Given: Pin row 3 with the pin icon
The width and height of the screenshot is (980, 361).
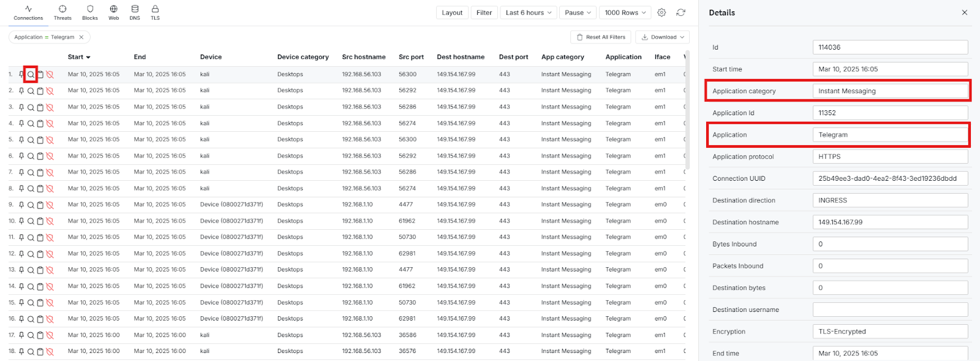Looking at the screenshot, I should [21, 107].
